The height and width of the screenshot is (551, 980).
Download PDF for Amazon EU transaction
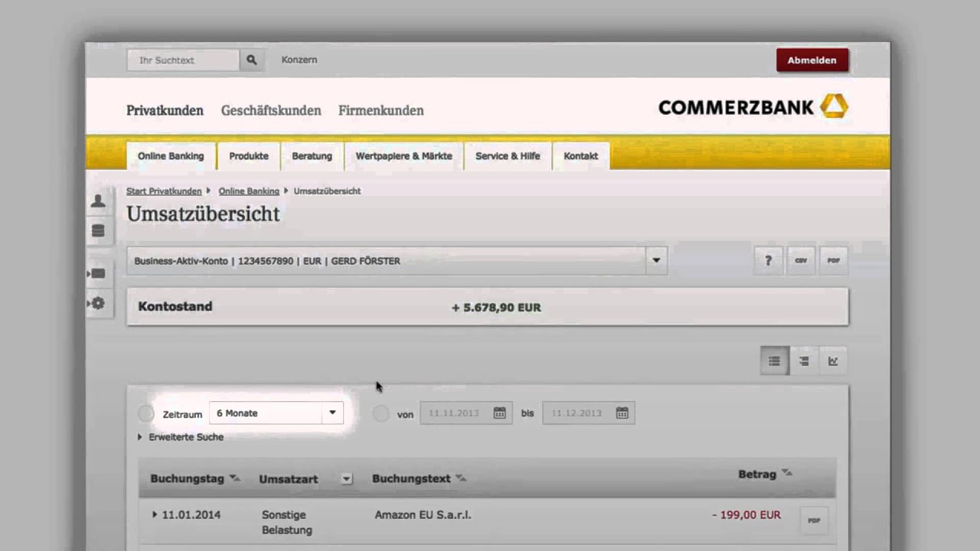(x=814, y=520)
